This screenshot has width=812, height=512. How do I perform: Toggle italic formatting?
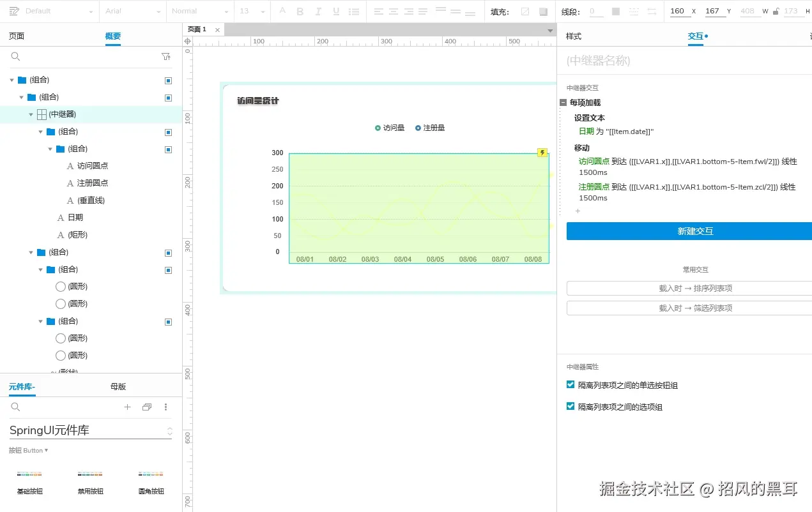318,11
